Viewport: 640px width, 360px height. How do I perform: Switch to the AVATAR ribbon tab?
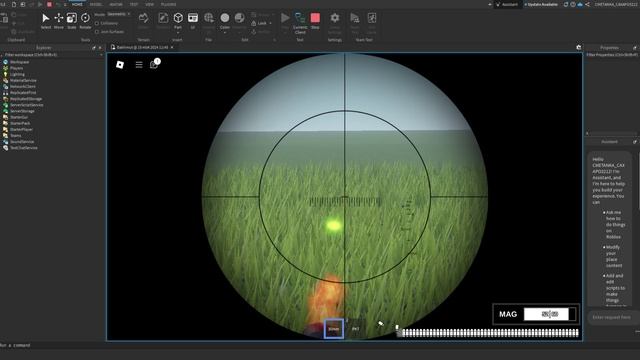pyautogui.click(x=116, y=4)
